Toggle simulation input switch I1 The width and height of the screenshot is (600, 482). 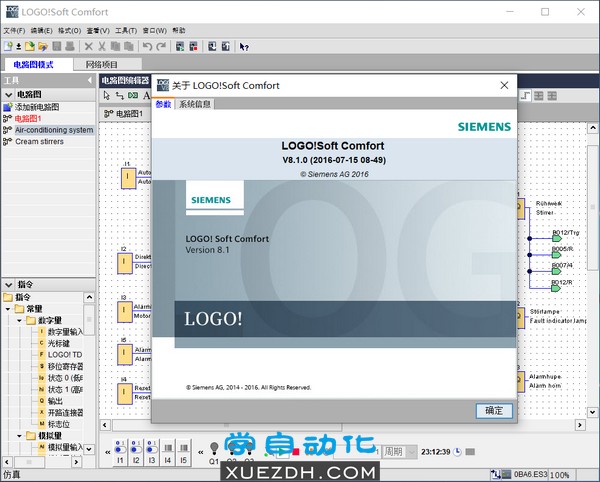(120, 452)
